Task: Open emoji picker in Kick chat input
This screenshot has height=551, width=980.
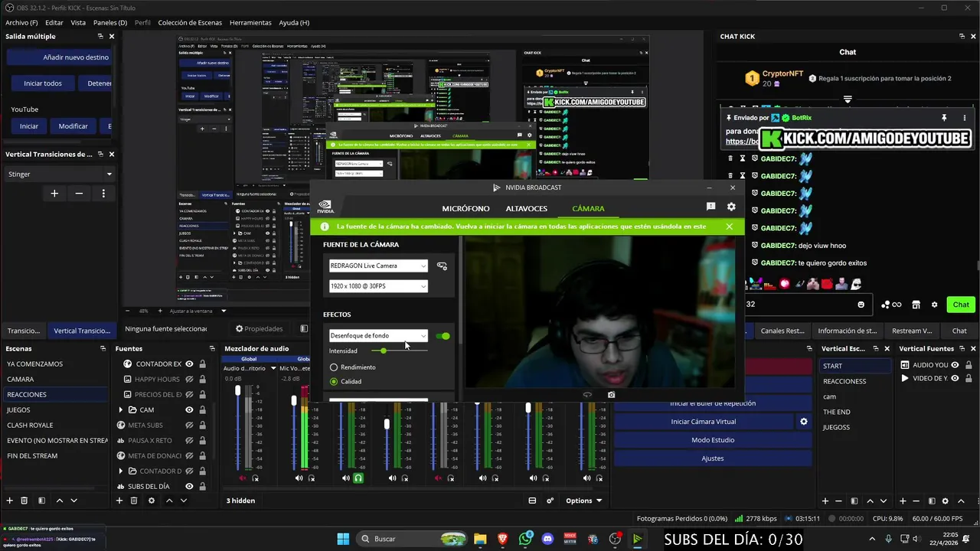Action: click(861, 305)
